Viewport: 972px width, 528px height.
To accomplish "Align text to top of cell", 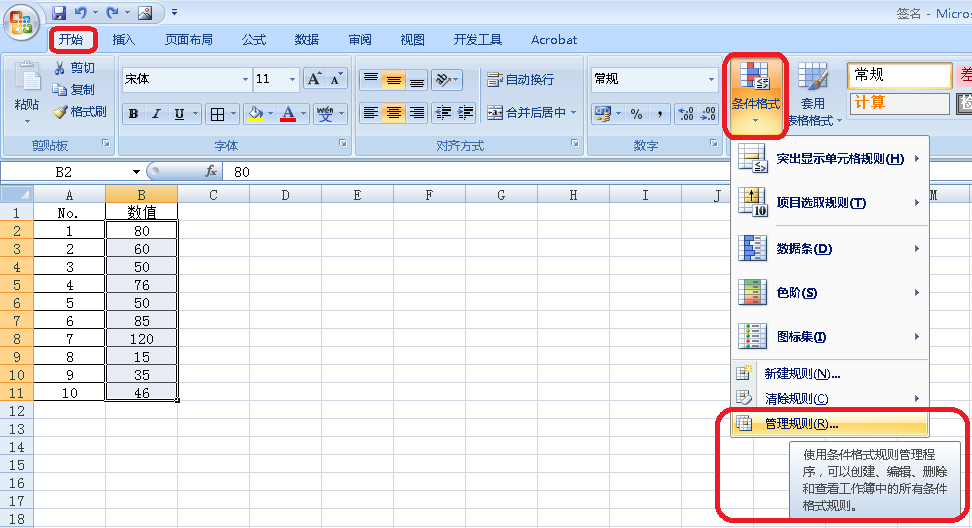I will pyautogui.click(x=371, y=79).
